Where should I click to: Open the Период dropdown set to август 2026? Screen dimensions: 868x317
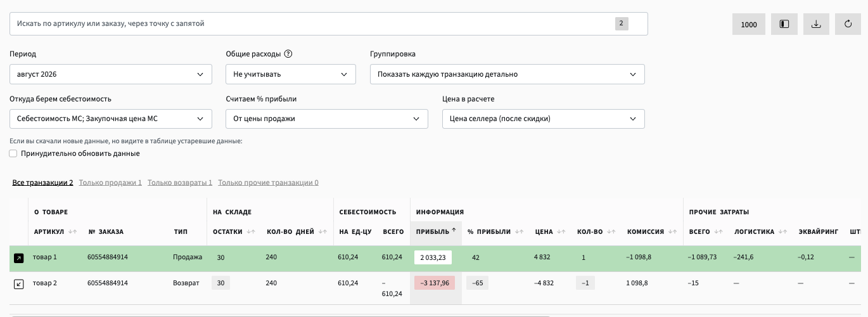click(111, 74)
